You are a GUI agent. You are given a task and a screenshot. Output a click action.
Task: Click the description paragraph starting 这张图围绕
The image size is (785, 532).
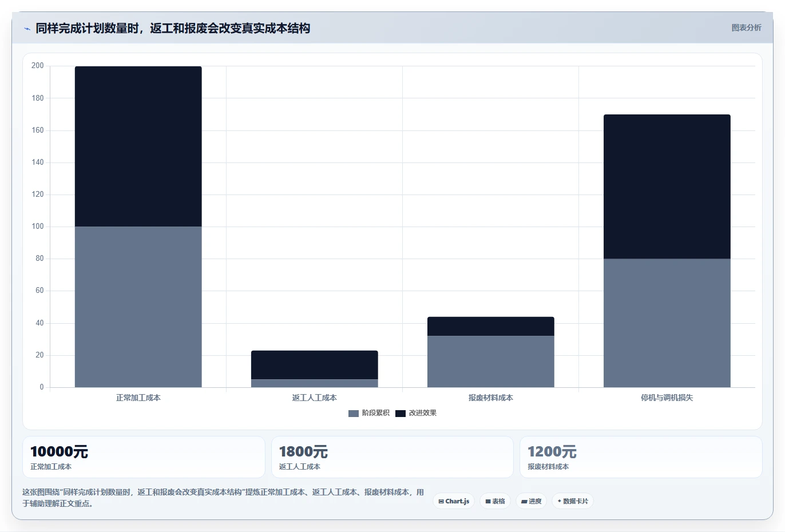pos(224,498)
